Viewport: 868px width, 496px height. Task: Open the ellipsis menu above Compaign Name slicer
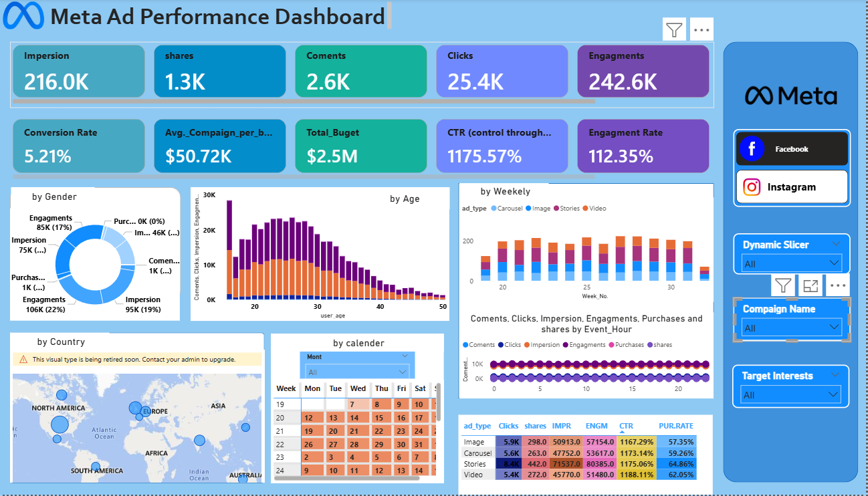pos(837,286)
